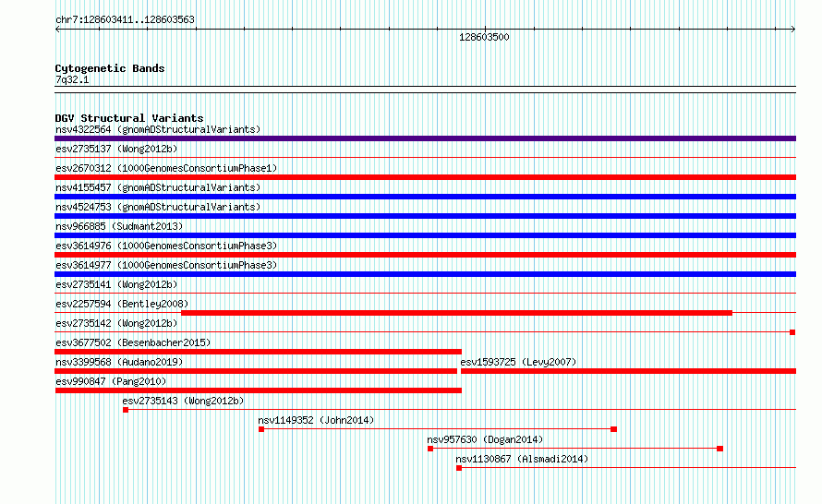The image size is (822, 504).
Task: Click the blue nsv4155457 variant bar
Action: [x=425, y=197]
